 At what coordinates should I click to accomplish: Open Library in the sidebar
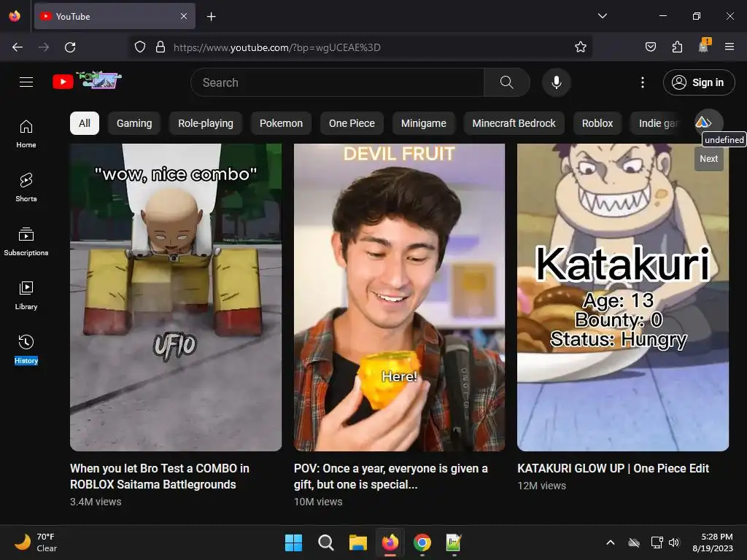pyautogui.click(x=26, y=295)
